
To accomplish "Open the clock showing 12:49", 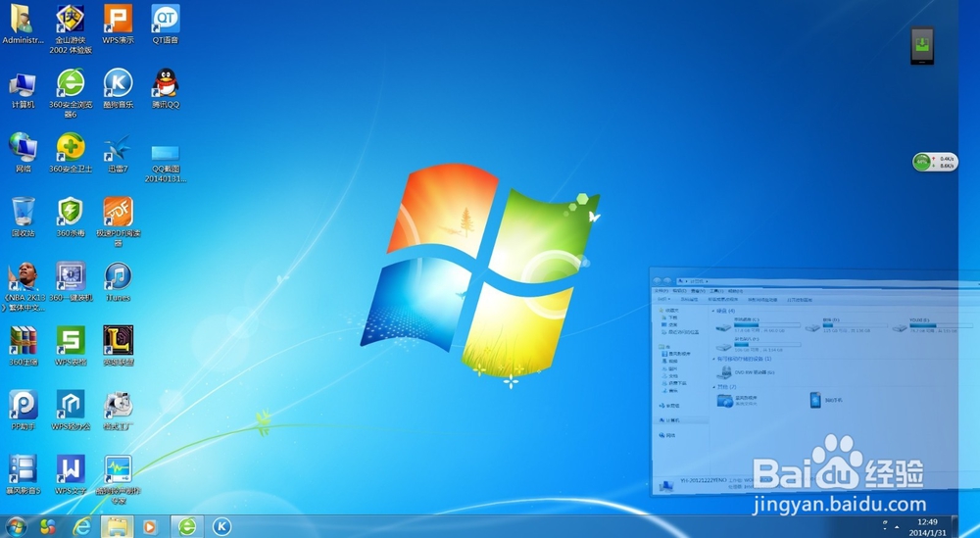I will pyautogui.click(x=927, y=527).
